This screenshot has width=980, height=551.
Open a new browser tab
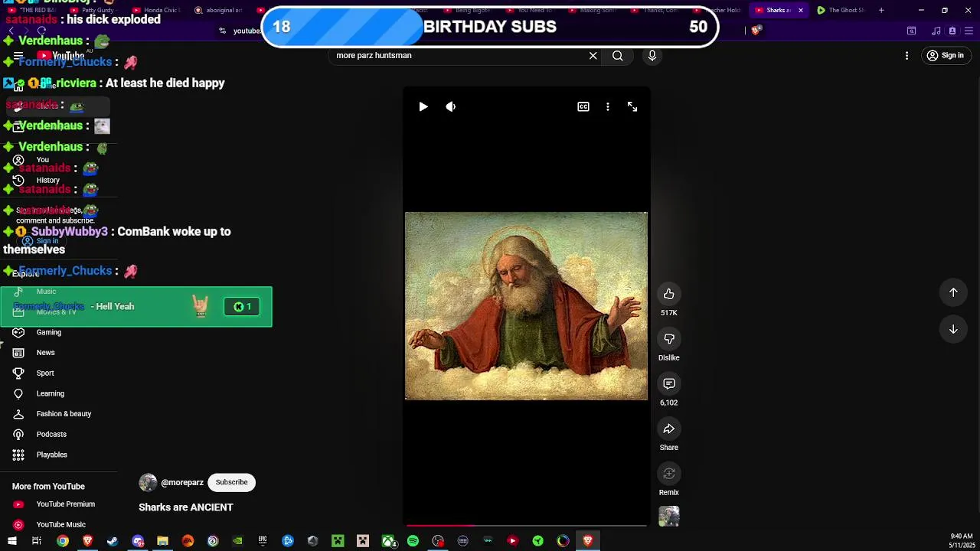pos(881,10)
